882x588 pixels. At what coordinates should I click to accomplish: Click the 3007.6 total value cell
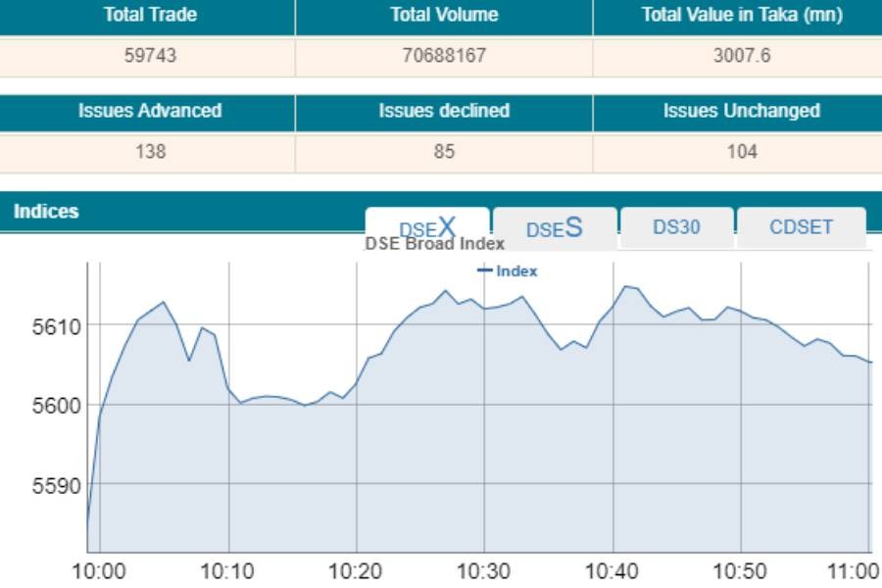pos(741,56)
